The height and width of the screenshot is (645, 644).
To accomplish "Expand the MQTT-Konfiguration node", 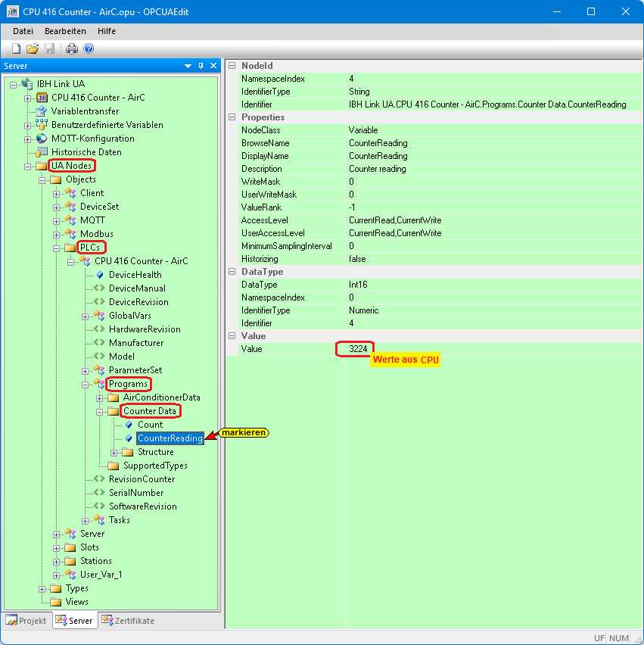I will [x=27, y=139].
